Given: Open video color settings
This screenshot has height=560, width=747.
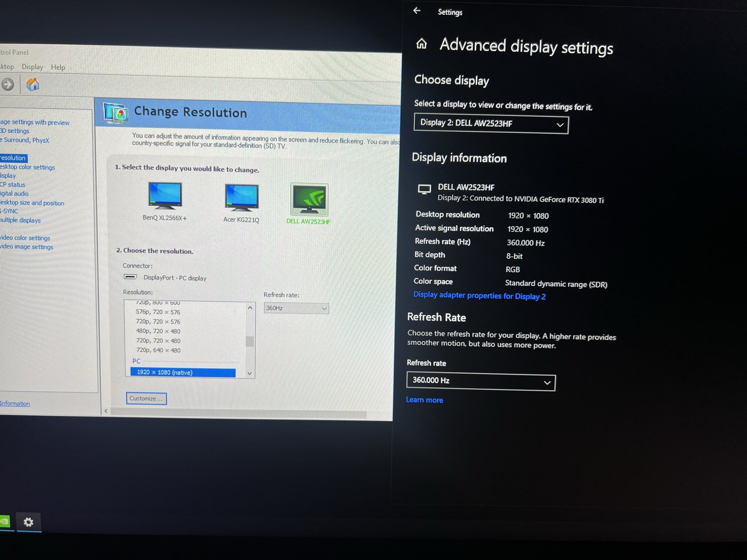Looking at the screenshot, I should click(25, 238).
